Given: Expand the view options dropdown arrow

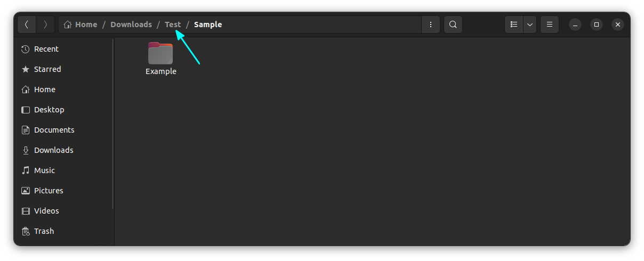Looking at the screenshot, I should click(x=530, y=25).
